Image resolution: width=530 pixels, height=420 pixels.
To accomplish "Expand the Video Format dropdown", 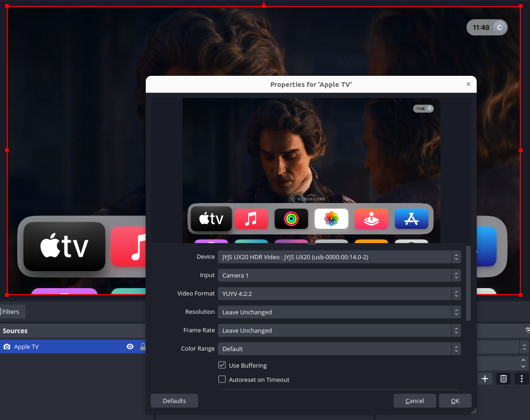I will pos(339,294).
